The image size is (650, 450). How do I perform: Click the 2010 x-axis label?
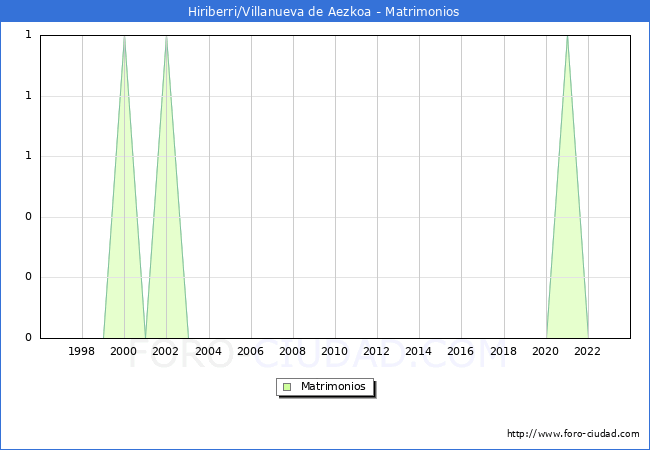click(335, 351)
